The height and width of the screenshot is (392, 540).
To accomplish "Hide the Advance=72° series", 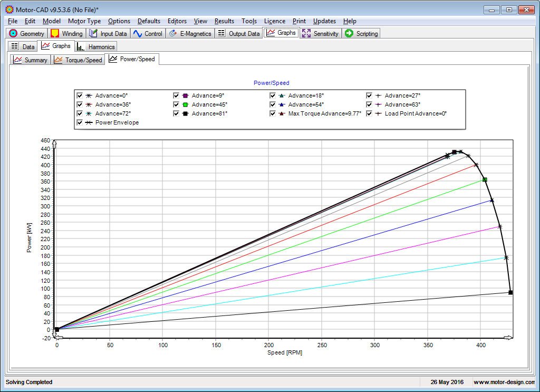I will coord(80,113).
